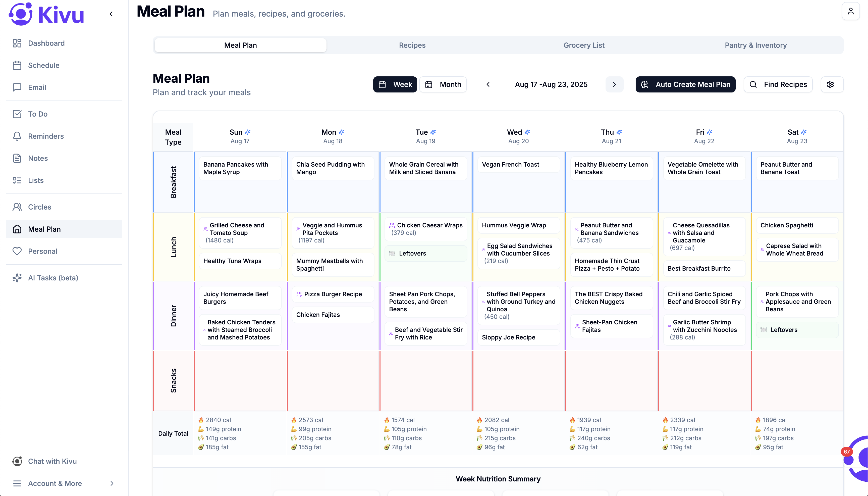Enable Week view
The height and width of the screenshot is (496, 868).
395,84
